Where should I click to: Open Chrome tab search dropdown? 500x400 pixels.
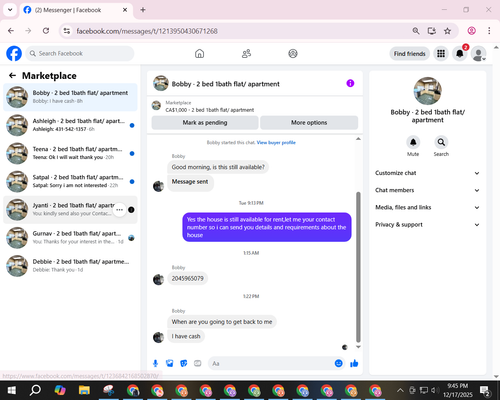click(10, 10)
